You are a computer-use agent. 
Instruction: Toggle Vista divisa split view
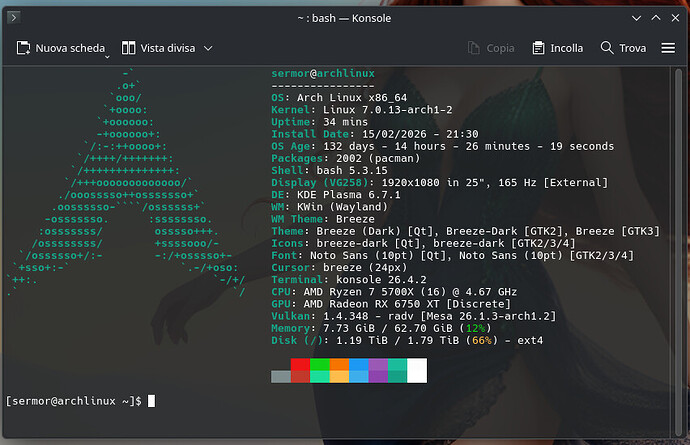point(158,48)
